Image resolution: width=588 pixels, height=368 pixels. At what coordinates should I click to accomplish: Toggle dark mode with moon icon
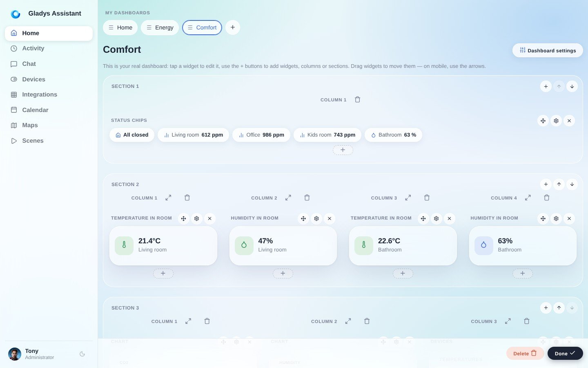click(82, 354)
